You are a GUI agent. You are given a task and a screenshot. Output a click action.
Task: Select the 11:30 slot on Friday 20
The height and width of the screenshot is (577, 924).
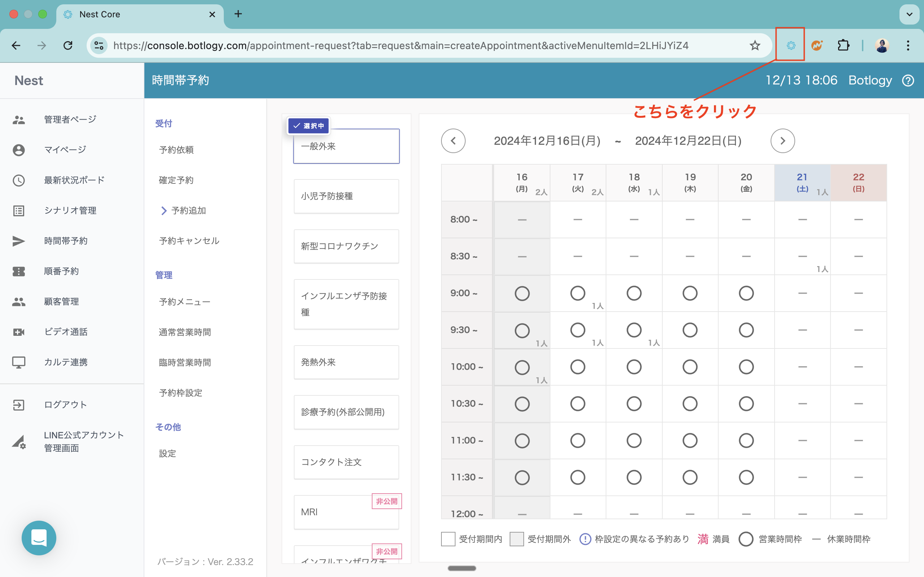click(x=746, y=477)
